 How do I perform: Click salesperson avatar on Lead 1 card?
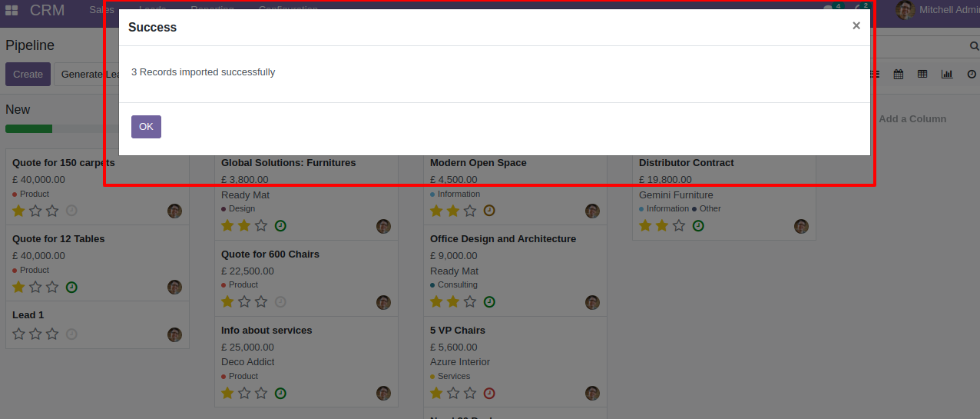point(174,334)
